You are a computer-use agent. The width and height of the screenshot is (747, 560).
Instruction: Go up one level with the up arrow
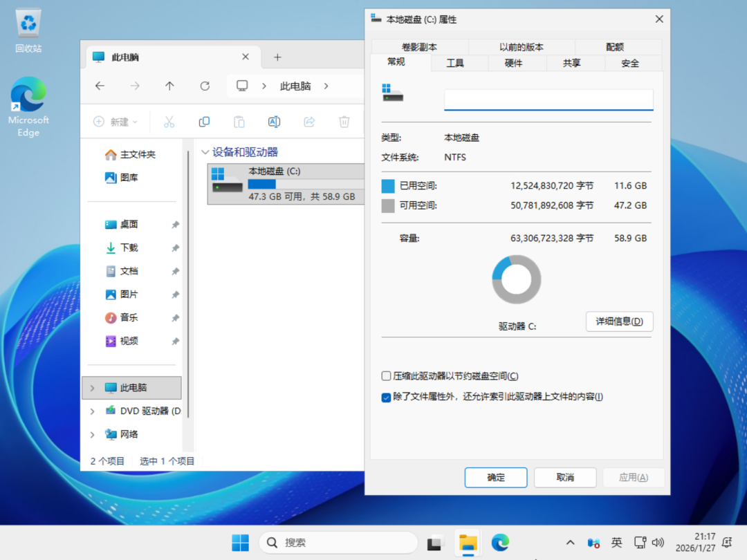[x=169, y=86]
